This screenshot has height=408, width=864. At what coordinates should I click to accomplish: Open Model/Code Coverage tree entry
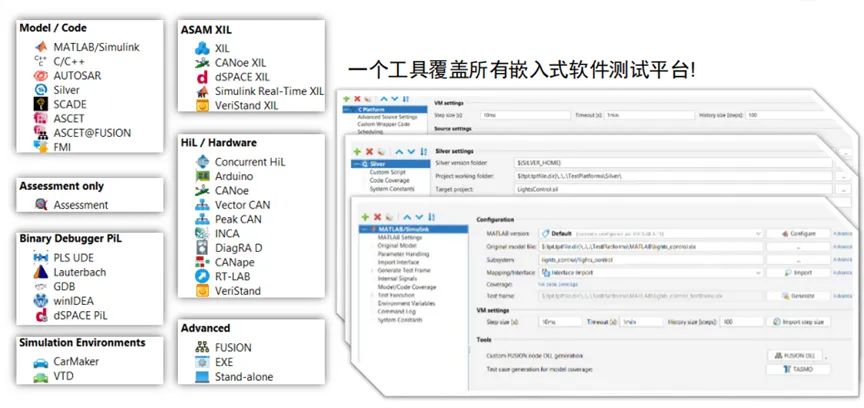[407, 287]
